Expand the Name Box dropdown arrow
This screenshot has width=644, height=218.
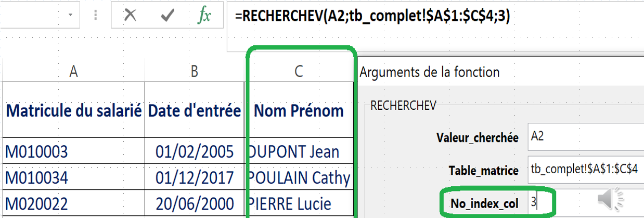click(71, 16)
